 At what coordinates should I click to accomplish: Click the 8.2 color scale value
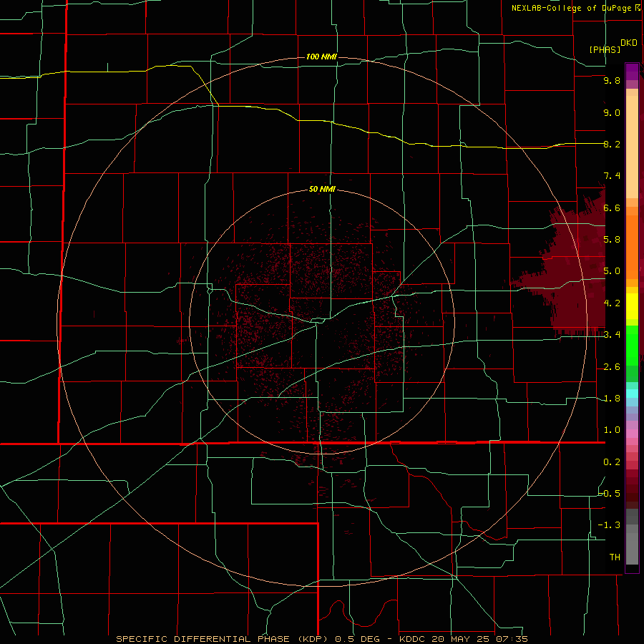pos(612,144)
